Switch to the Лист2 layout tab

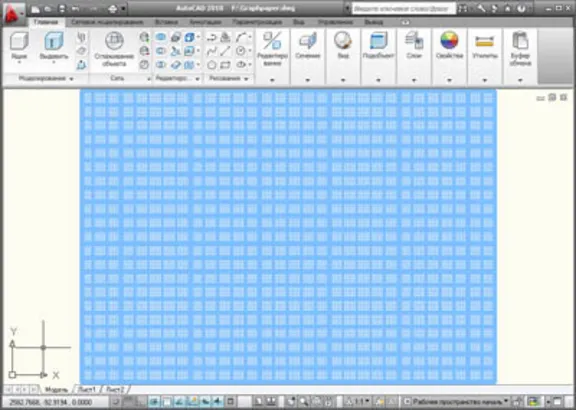(115, 389)
